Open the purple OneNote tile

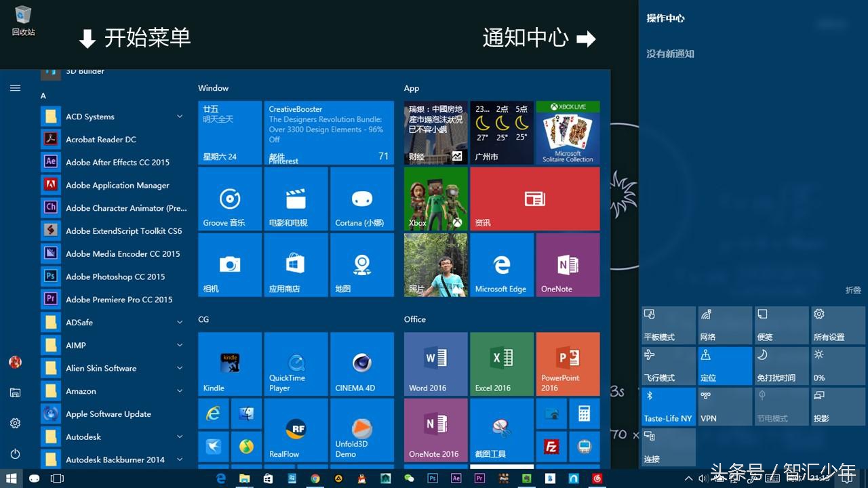[x=568, y=265]
